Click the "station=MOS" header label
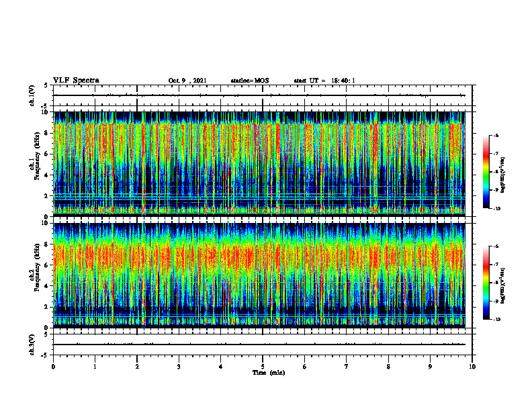Image resolution: width=532 pixels, height=411 pixels. click(x=250, y=81)
